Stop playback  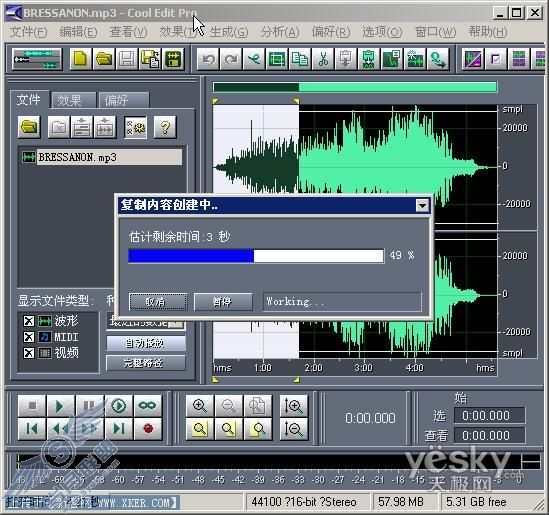click(x=32, y=406)
